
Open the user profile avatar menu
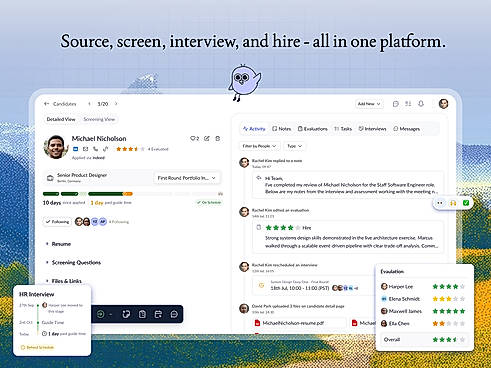coord(443,104)
